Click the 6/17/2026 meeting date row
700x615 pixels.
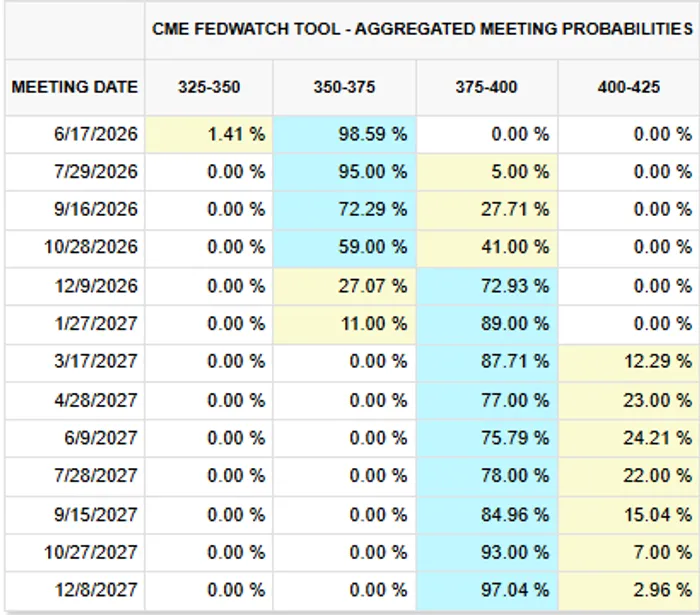(350, 134)
